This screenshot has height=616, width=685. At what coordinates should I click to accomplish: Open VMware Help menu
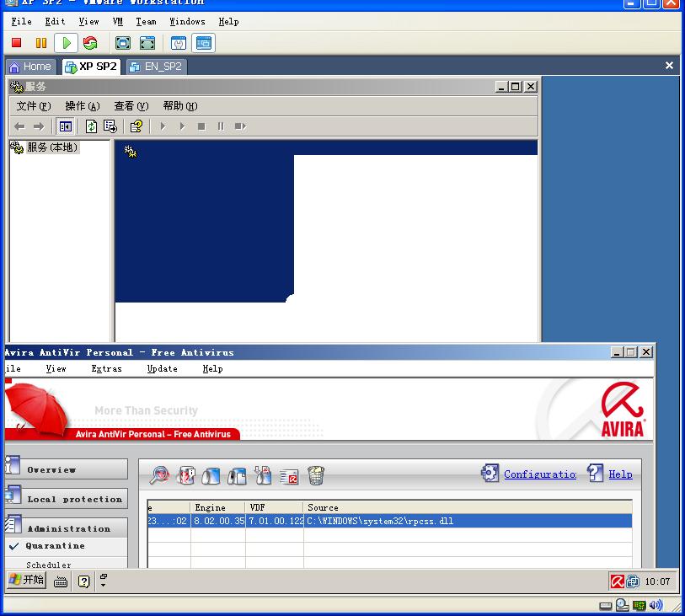click(228, 21)
